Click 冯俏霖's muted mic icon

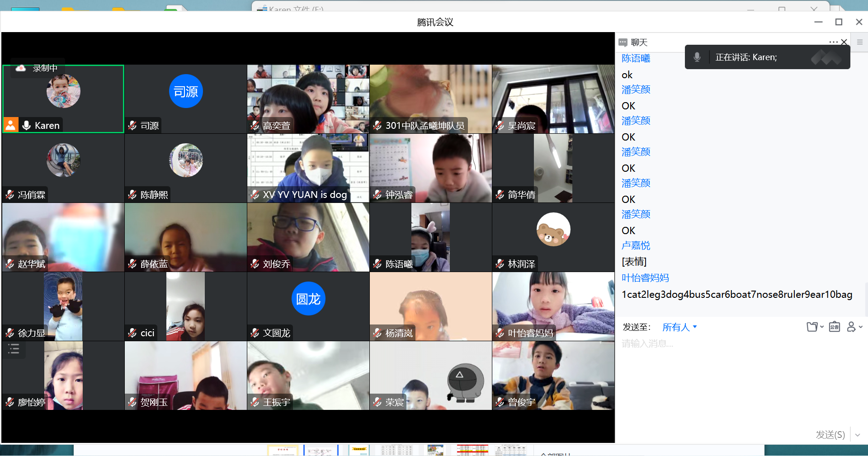point(10,194)
